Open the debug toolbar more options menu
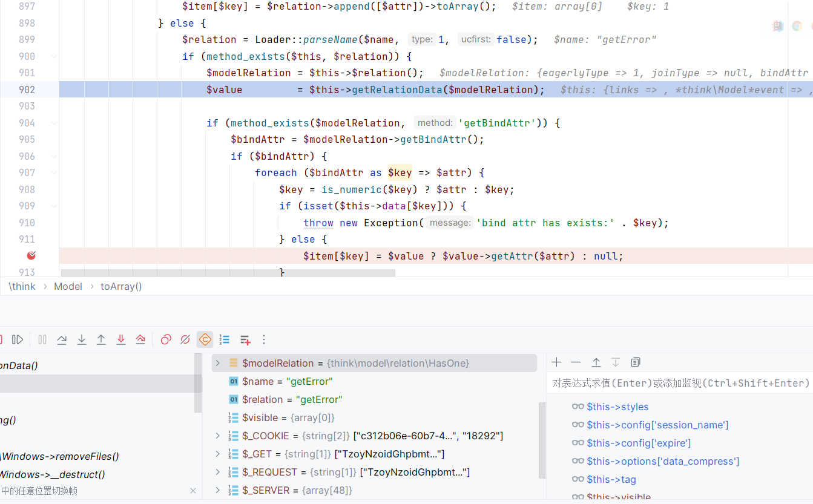This screenshot has height=504, width=813. pos(263,339)
